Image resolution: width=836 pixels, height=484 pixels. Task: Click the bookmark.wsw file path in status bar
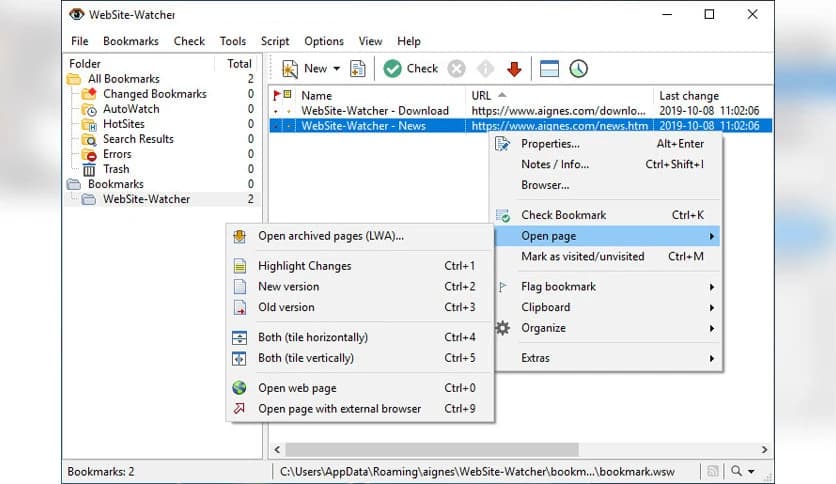(477, 472)
